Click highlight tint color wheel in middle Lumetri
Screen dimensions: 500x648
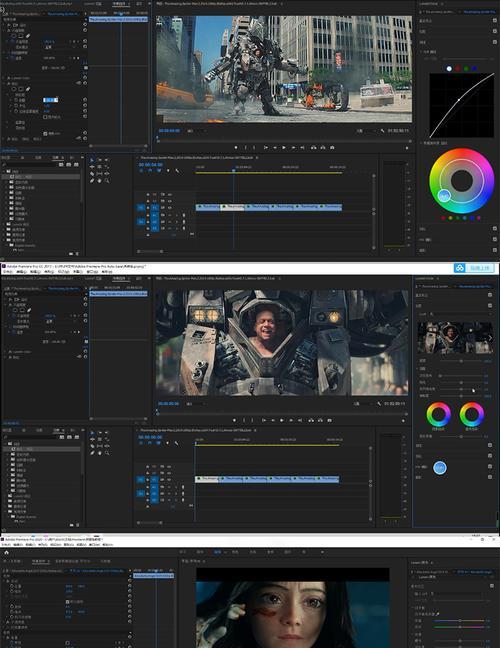[471, 414]
